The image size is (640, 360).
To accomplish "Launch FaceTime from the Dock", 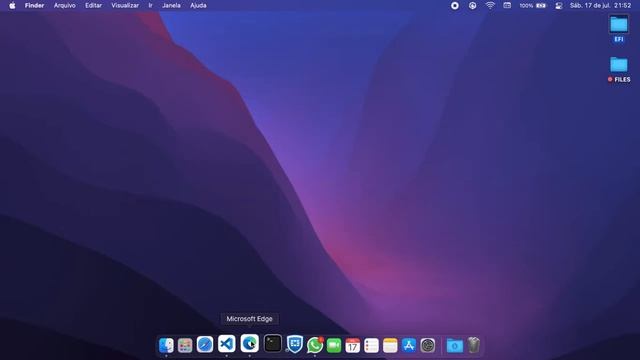I will coord(334,346).
